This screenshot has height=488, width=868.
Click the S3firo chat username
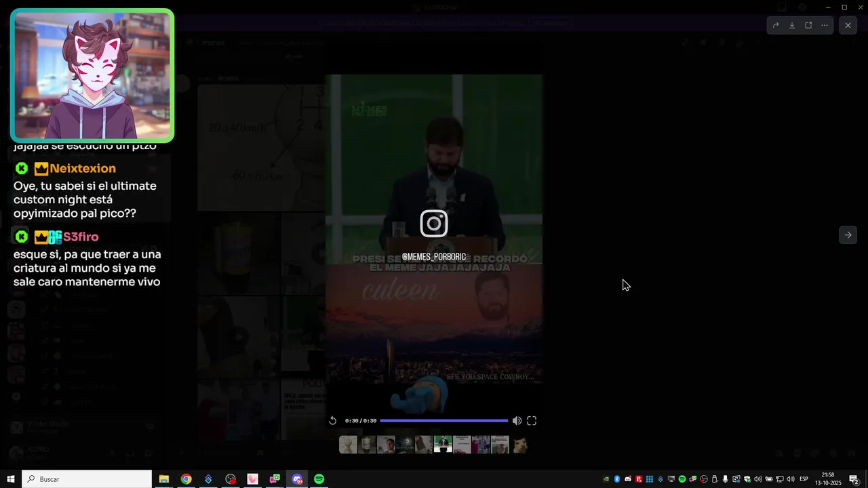click(81, 237)
